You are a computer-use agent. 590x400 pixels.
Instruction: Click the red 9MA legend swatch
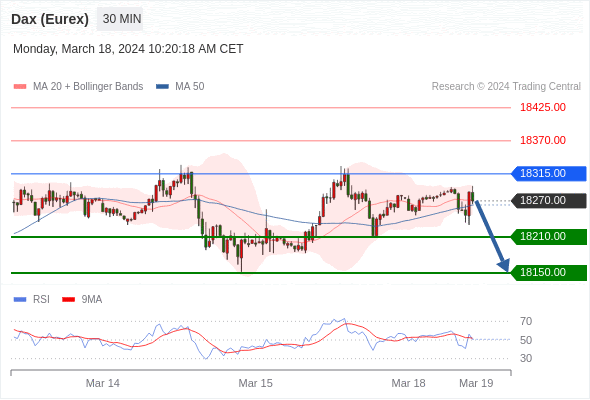click(68, 300)
